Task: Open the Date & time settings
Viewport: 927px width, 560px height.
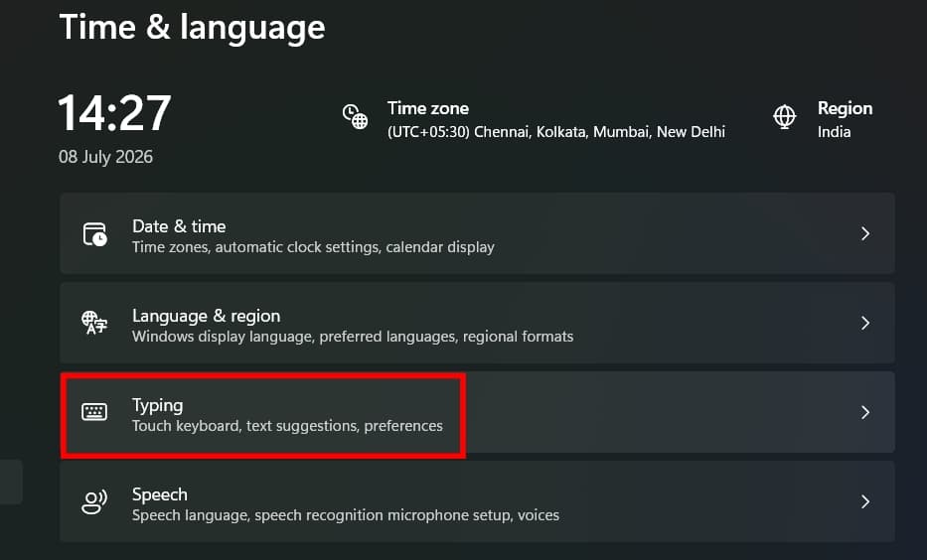Action: point(477,233)
